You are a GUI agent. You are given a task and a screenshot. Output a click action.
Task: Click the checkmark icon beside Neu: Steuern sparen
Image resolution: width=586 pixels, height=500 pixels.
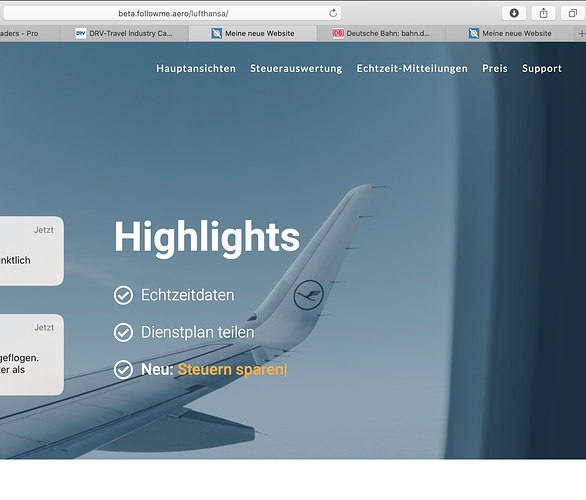click(123, 370)
